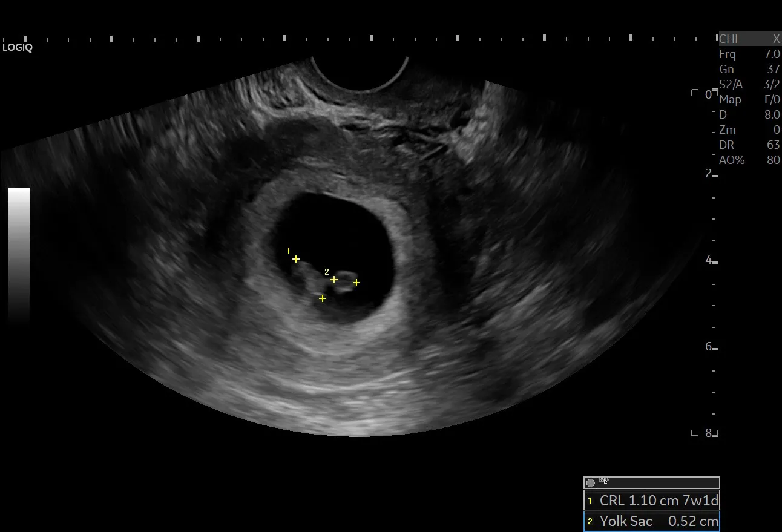Image resolution: width=782 pixels, height=532 pixels.
Task: Click the X beside the CHI header
Action: point(776,39)
